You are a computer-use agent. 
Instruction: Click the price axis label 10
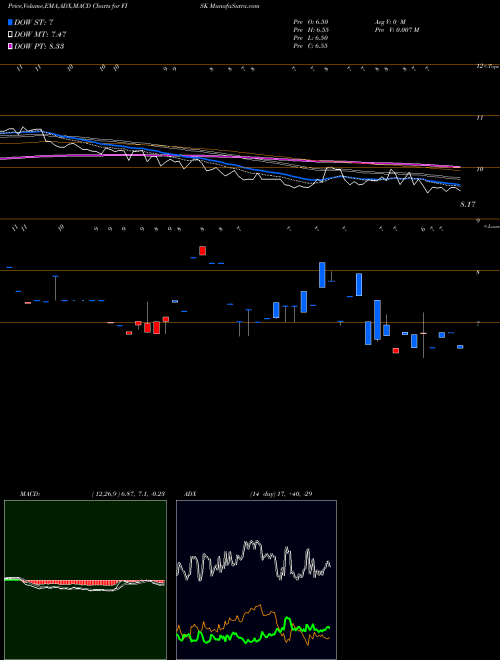pyautogui.click(x=479, y=169)
